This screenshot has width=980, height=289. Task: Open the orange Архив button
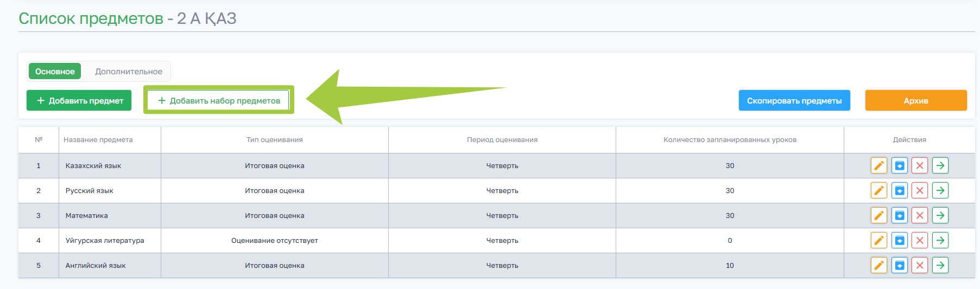tap(915, 101)
